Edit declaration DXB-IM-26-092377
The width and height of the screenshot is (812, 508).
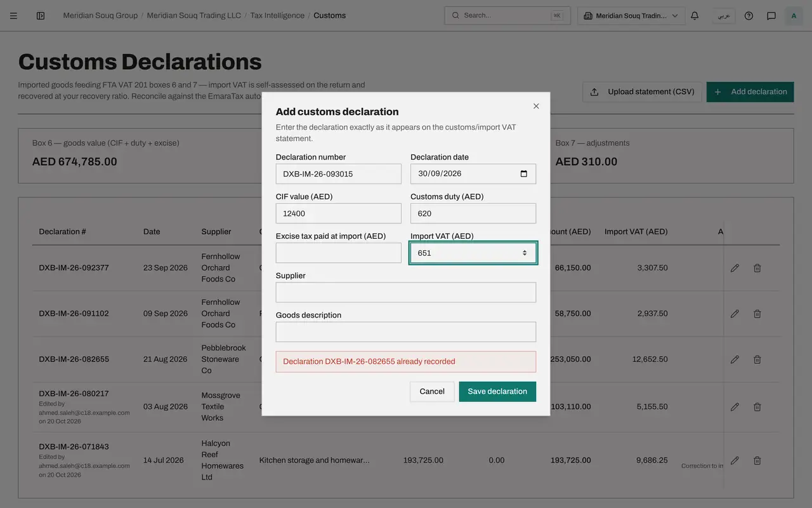tap(735, 268)
